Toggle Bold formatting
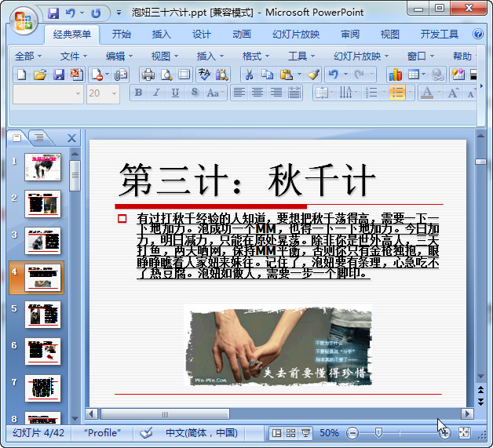 pyautogui.click(x=138, y=93)
